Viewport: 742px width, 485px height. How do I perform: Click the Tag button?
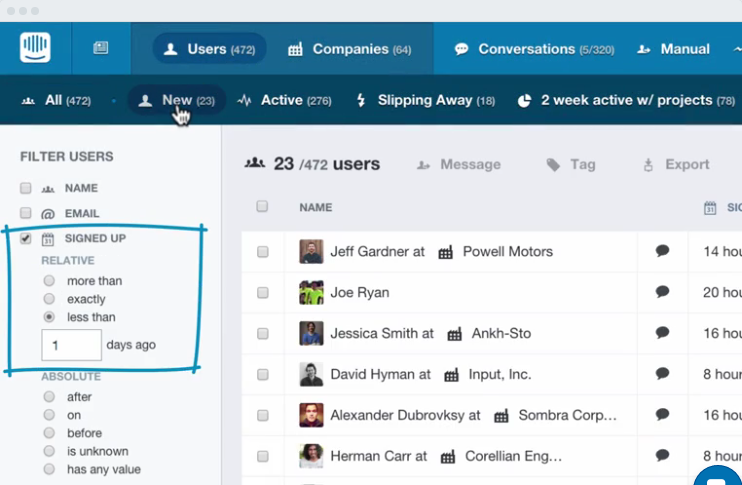pos(571,164)
